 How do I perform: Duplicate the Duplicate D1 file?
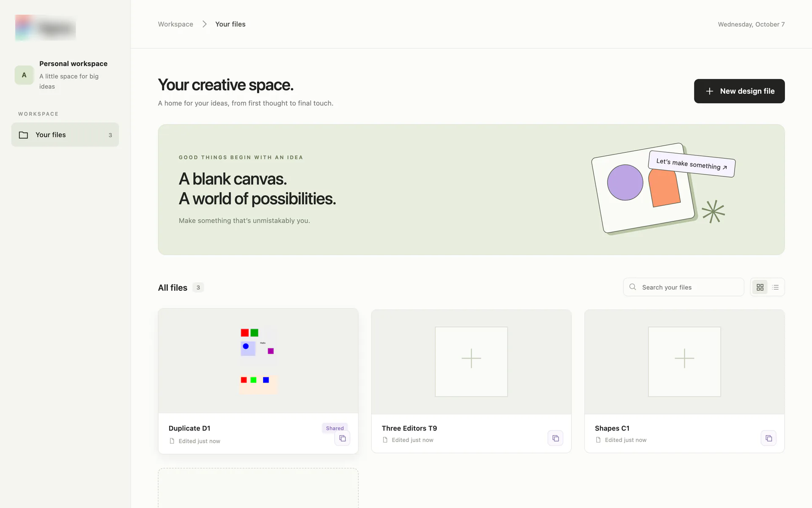(x=342, y=439)
